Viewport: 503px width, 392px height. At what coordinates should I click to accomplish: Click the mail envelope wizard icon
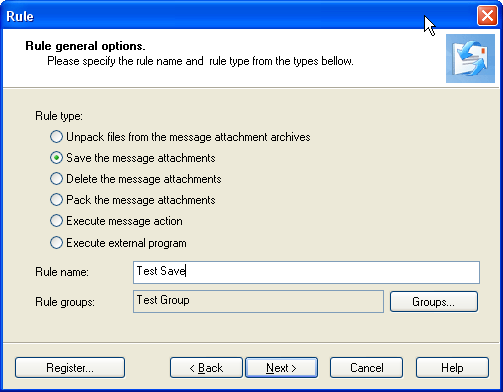pos(470,58)
